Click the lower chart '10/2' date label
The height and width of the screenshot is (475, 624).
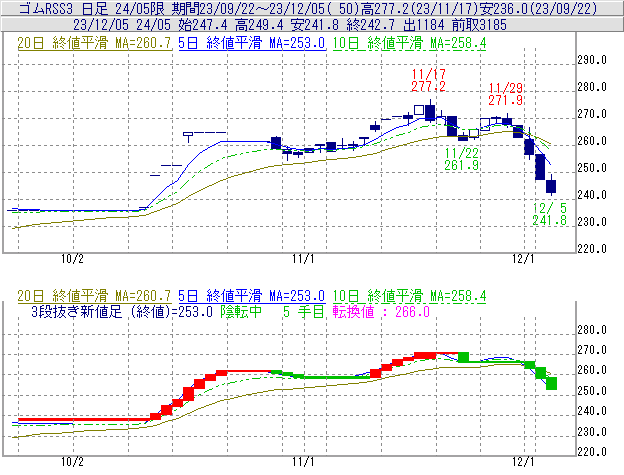click(72, 461)
